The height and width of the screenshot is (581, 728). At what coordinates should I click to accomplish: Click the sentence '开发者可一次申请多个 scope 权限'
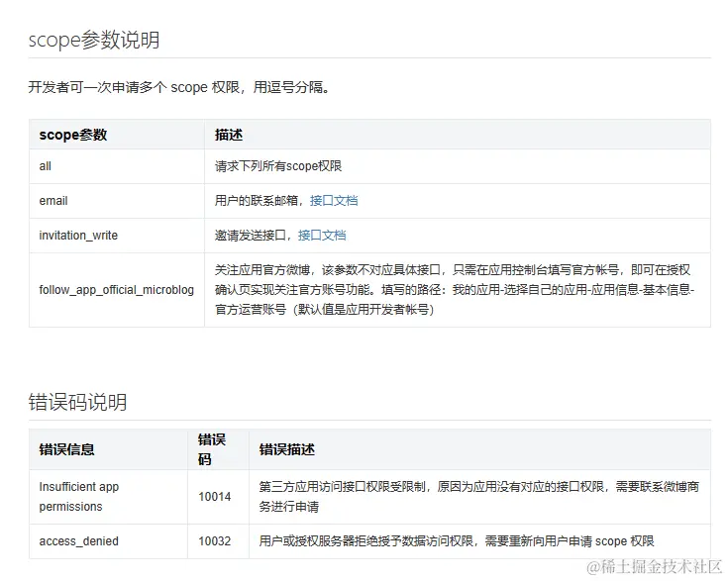click(x=134, y=87)
